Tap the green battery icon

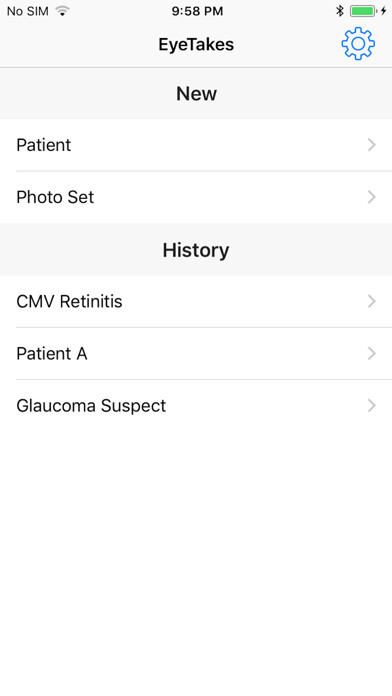pos(363,11)
